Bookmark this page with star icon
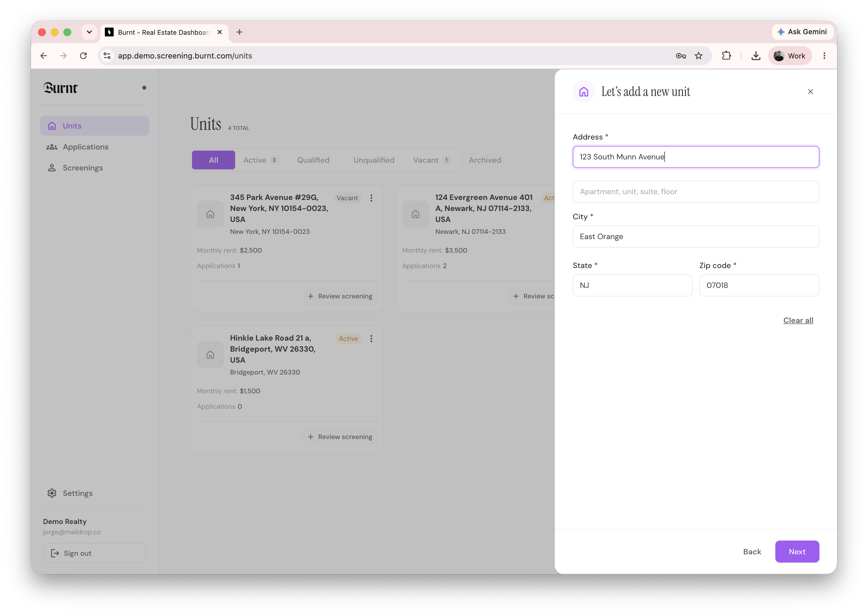This screenshot has width=868, height=615. click(x=699, y=56)
